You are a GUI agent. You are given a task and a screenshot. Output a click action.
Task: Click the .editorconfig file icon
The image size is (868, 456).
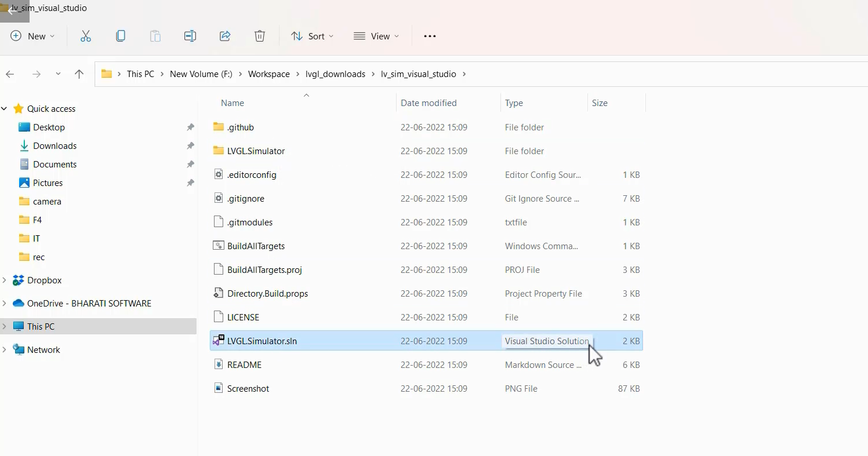(x=219, y=174)
